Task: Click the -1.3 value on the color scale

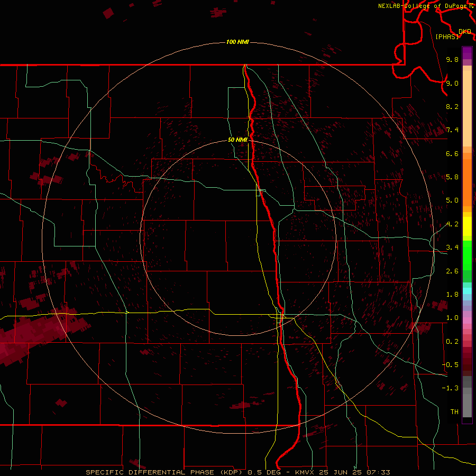Action: [x=450, y=388]
